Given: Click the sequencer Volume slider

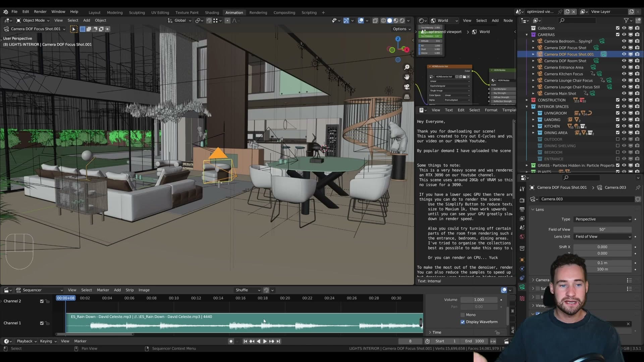Looking at the screenshot, I should [479, 300].
